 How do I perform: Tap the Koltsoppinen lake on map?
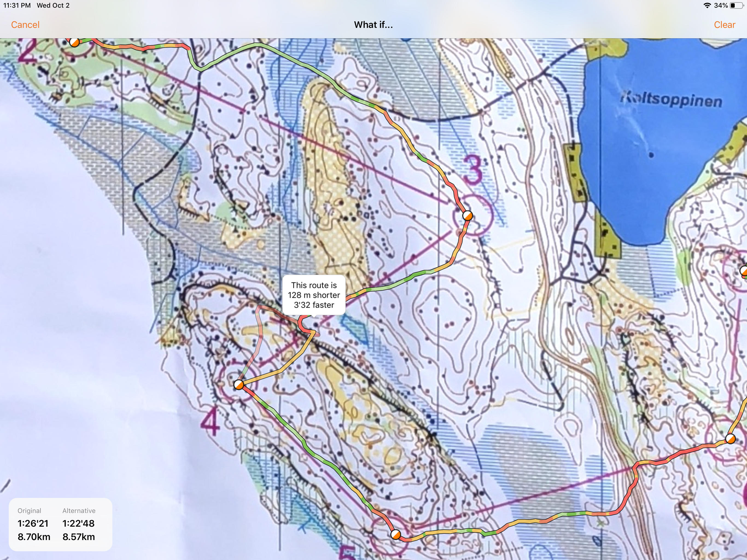click(658, 135)
